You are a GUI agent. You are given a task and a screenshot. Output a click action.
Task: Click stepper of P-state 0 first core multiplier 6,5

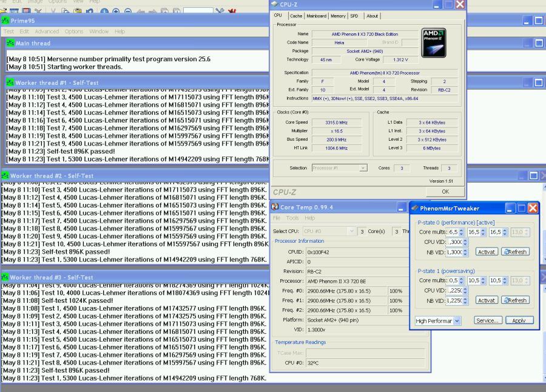coord(461,232)
